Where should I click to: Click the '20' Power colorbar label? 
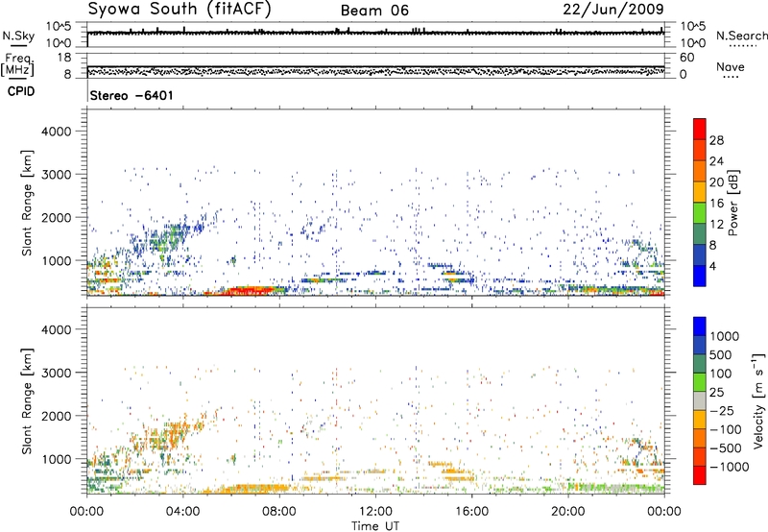[x=716, y=182]
